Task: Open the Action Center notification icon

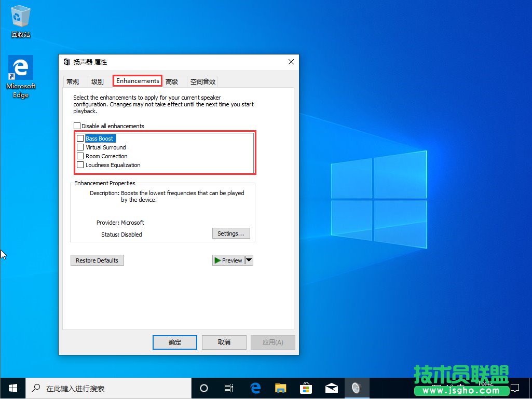Action: click(x=515, y=388)
